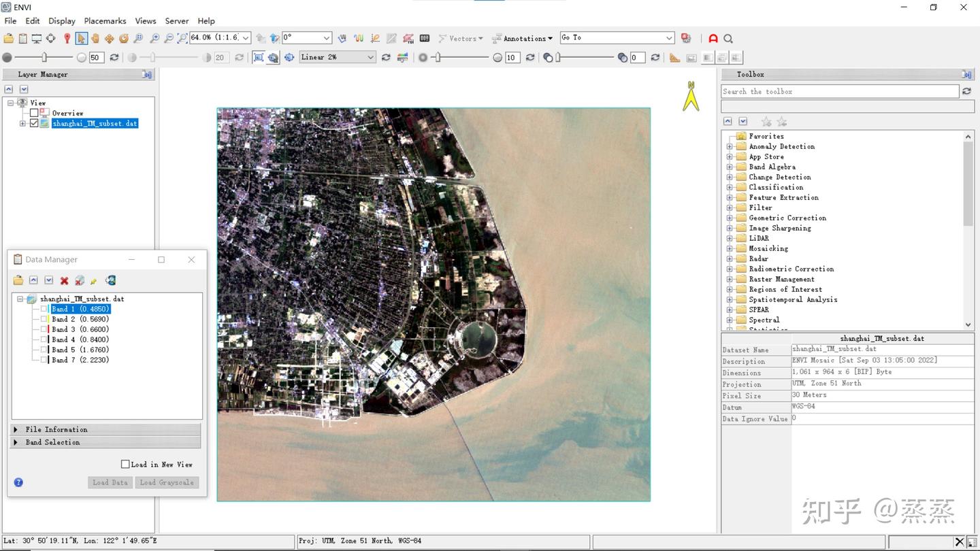Open the Display menu
The width and height of the screenshot is (980, 551).
[61, 21]
